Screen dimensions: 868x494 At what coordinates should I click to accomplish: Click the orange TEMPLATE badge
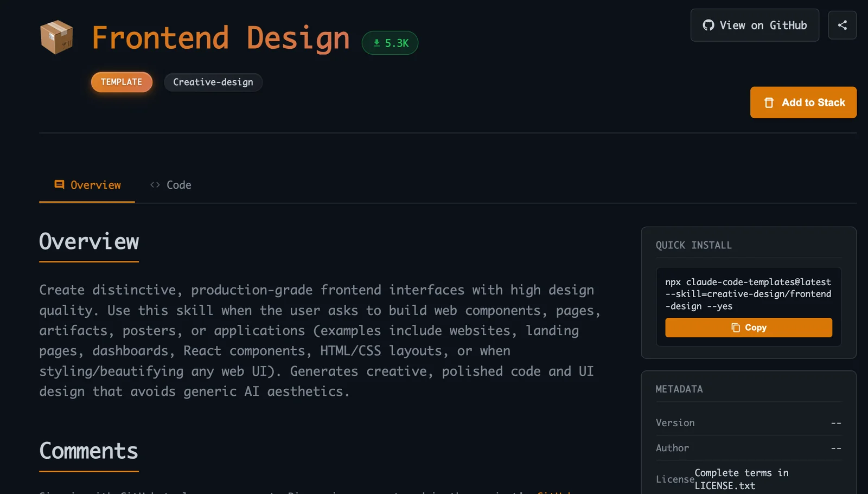click(122, 82)
